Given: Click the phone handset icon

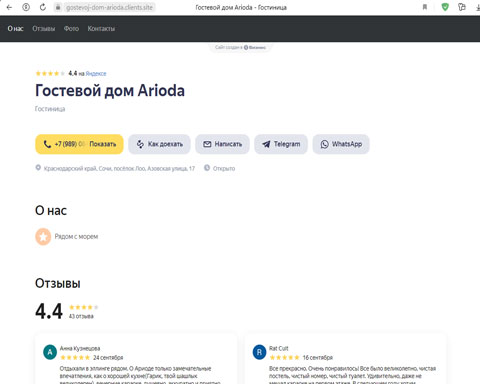Looking at the screenshot, I should click(47, 144).
